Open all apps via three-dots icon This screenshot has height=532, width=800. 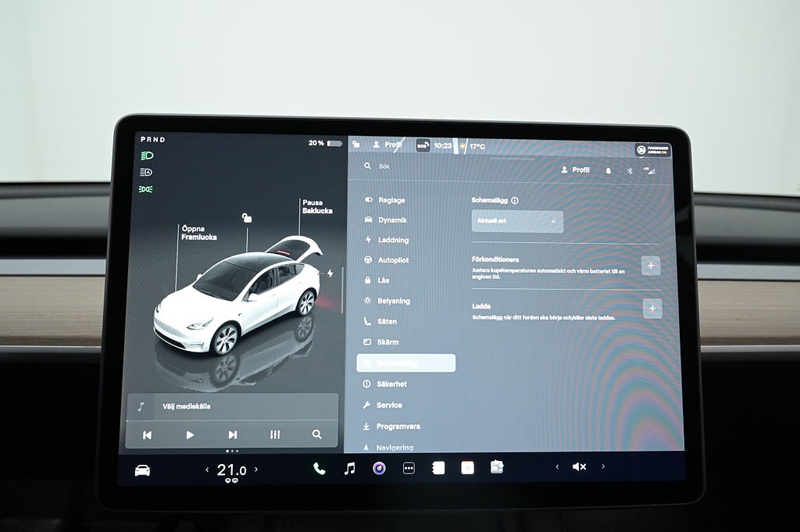409,468
